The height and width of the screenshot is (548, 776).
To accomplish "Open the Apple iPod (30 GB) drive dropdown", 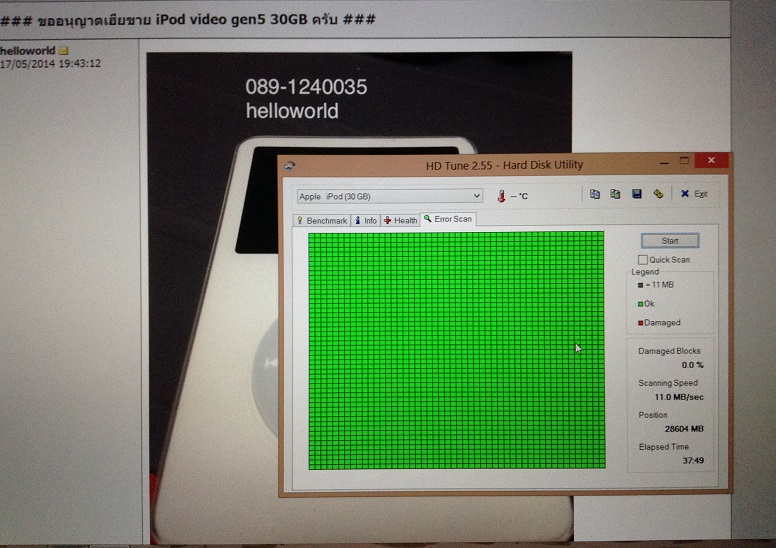I will click(390, 196).
